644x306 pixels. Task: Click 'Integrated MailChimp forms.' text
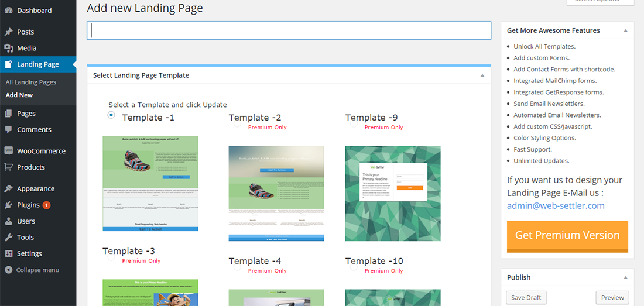[555, 81]
